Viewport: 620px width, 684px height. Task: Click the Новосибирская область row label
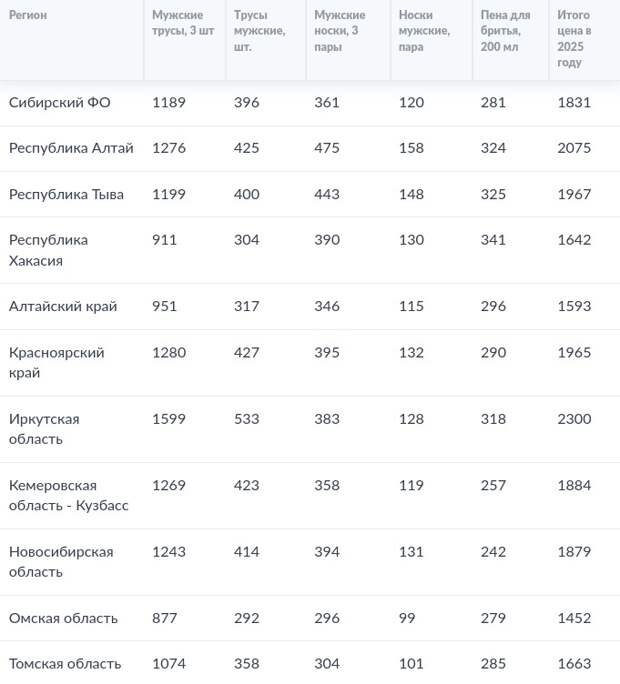click(x=61, y=561)
